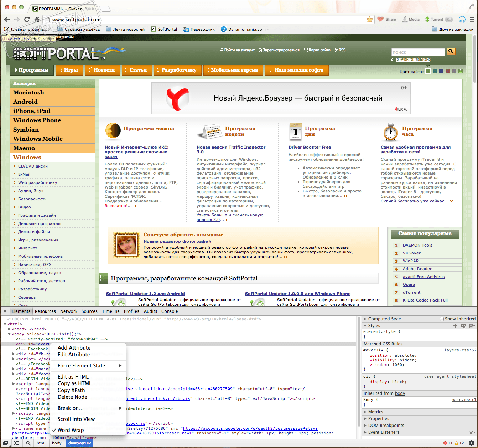Open the home page via the house icon
Image resolution: width=478 pixels, height=448 pixels.
pos(37,19)
